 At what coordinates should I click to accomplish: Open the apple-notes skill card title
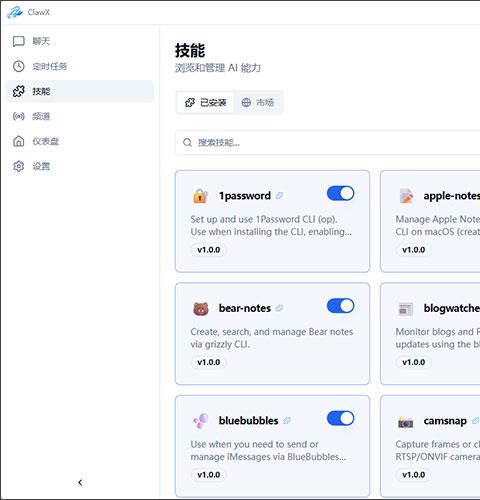(x=452, y=196)
